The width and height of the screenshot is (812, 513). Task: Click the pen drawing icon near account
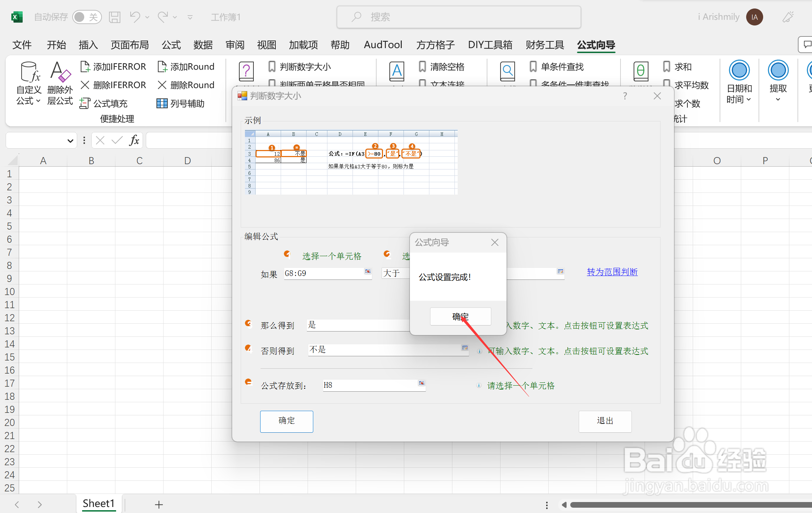(x=788, y=17)
